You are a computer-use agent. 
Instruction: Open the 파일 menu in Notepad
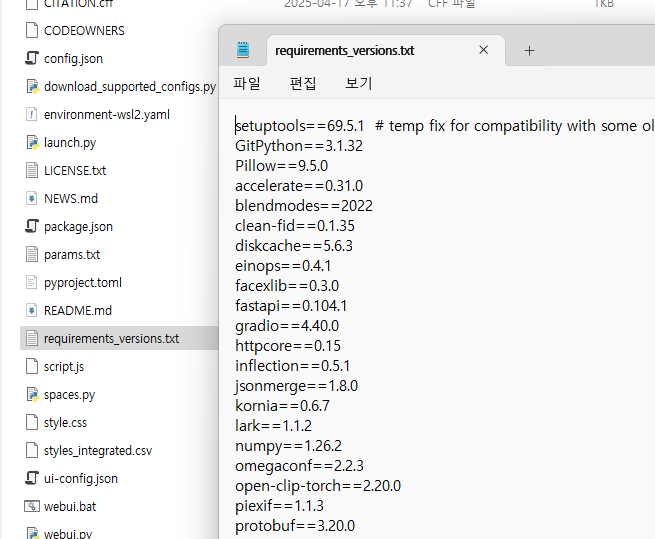pyautogui.click(x=247, y=83)
